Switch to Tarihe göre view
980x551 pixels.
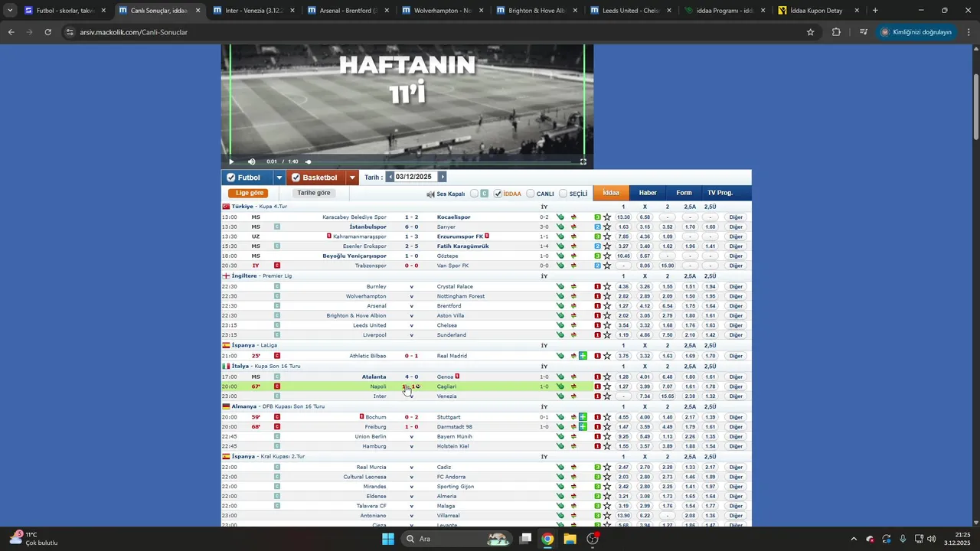[x=314, y=193]
